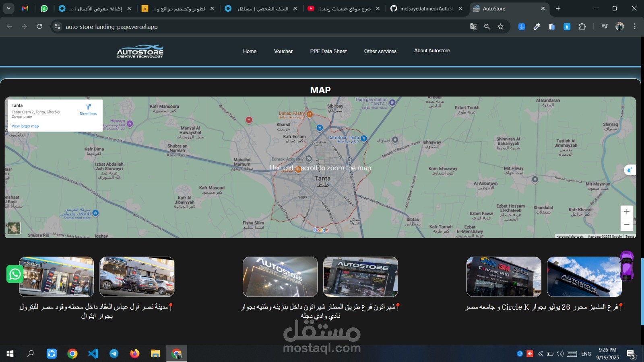644x362 pixels.
Task: Close the AutoStore browser tab
Action: (x=543, y=8)
